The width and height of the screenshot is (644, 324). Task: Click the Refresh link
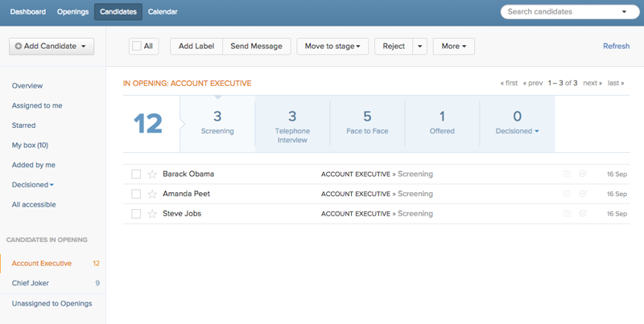[x=616, y=47]
